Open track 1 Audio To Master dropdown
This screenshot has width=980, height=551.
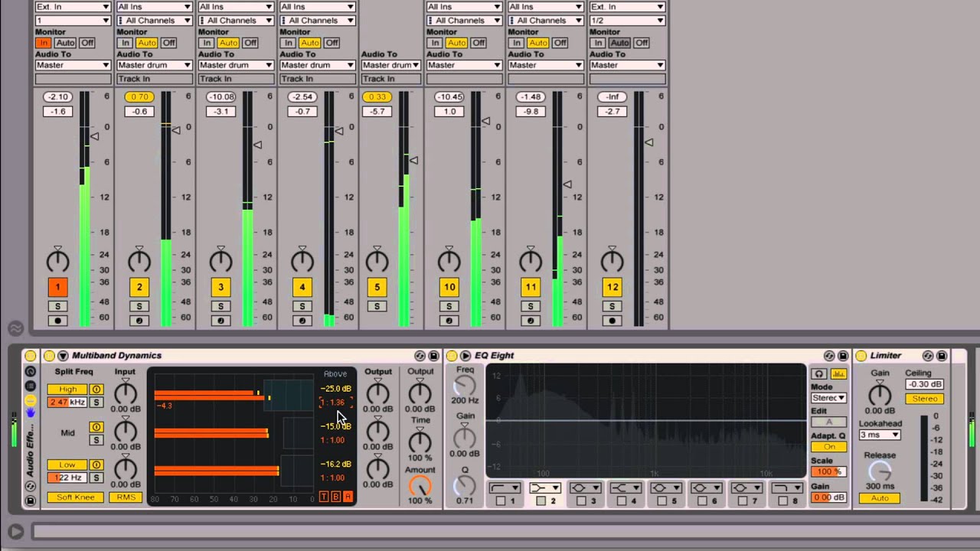[73, 65]
